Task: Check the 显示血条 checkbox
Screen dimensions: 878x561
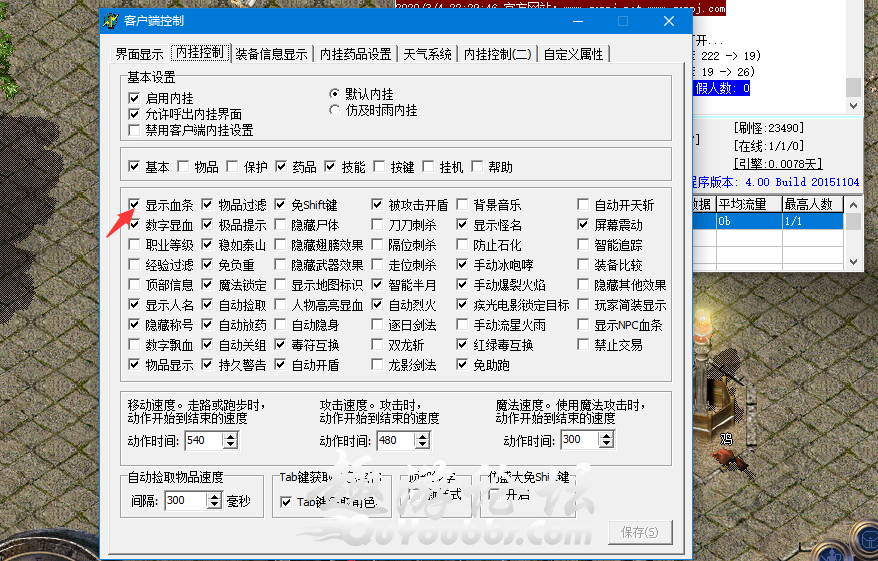Action: pyautogui.click(x=135, y=205)
